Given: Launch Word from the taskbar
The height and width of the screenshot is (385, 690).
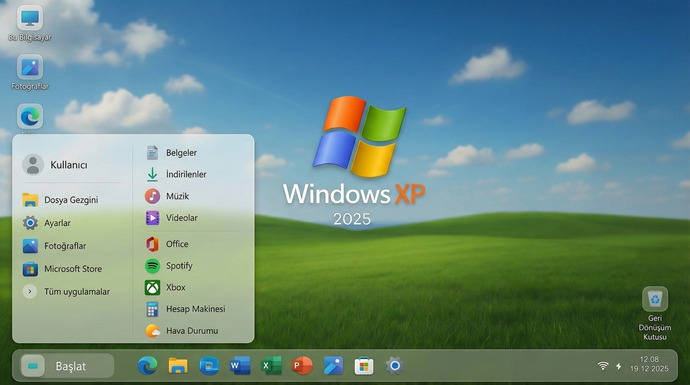Looking at the screenshot, I should pos(240,366).
